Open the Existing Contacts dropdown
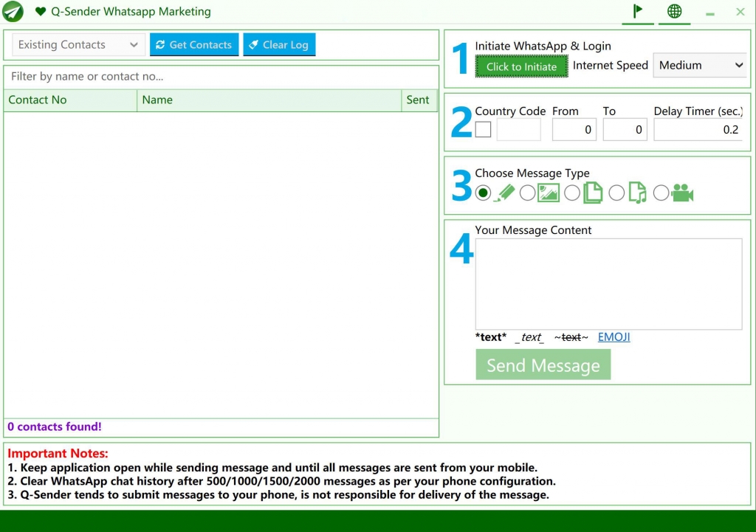 pos(78,45)
